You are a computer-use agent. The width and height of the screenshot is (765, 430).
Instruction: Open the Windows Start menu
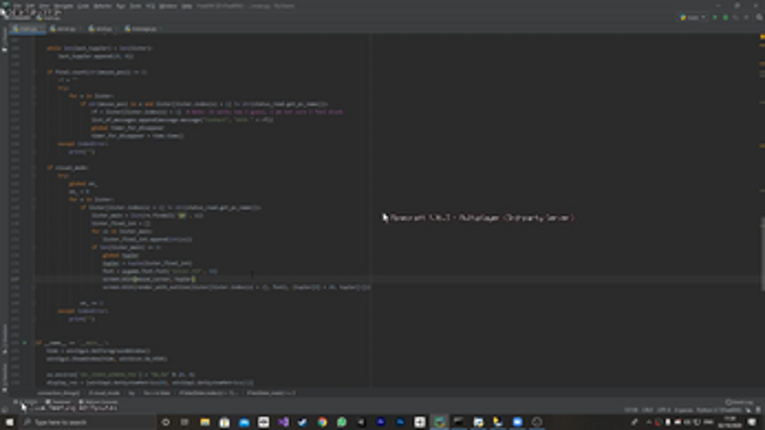(9, 422)
